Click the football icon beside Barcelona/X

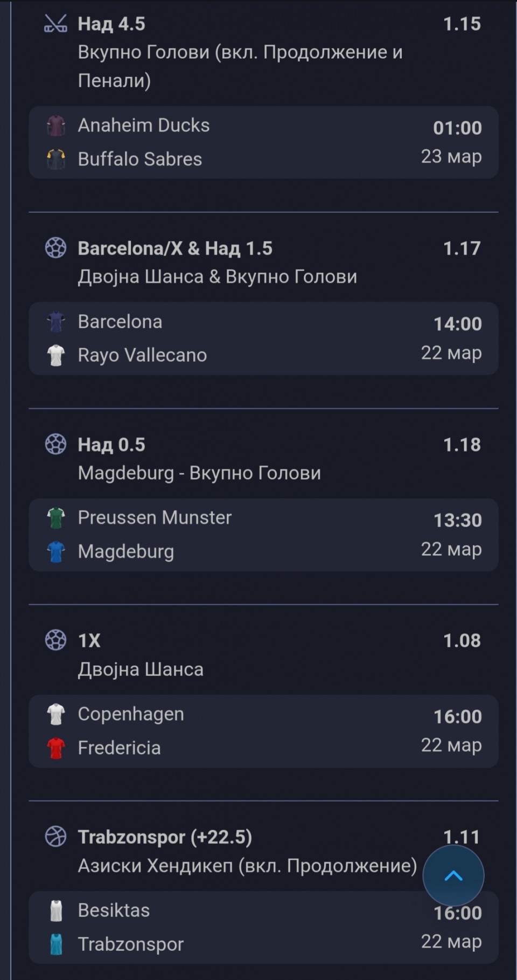click(x=55, y=248)
